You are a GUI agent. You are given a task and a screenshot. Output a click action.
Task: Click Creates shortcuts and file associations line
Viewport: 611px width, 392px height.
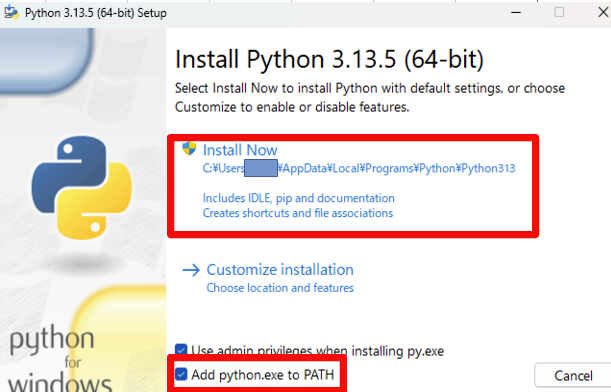coord(298,213)
